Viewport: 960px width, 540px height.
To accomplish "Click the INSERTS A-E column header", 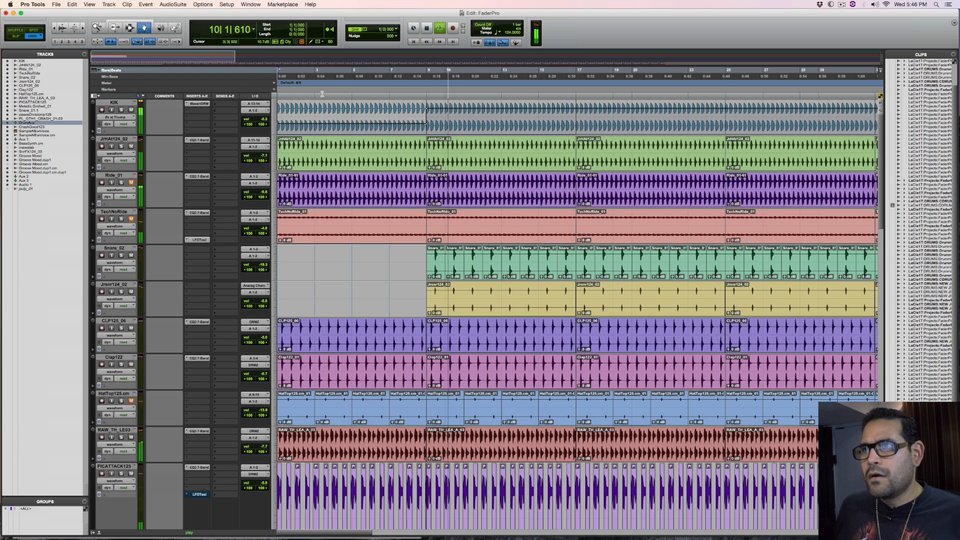I will point(197,96).
